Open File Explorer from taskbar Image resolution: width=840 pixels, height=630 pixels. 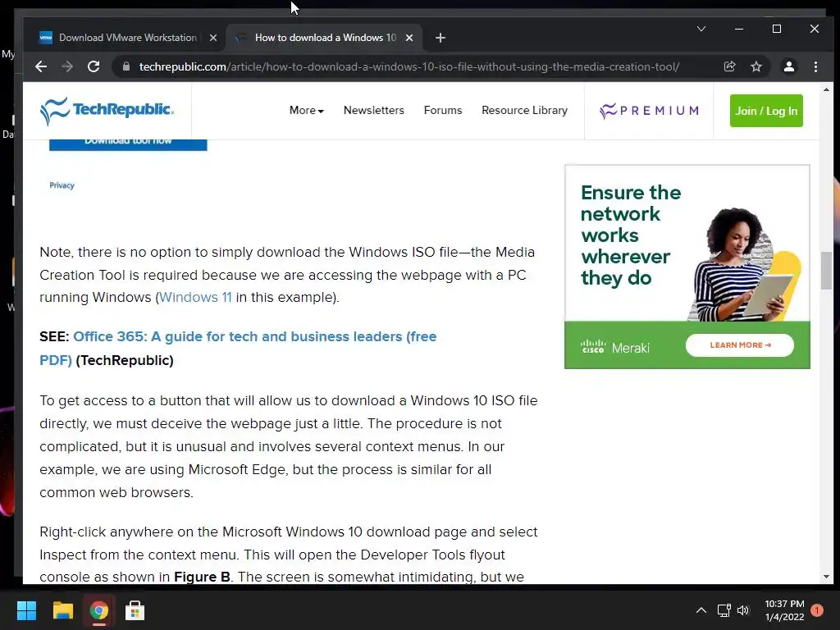click(x=62, y=610)
